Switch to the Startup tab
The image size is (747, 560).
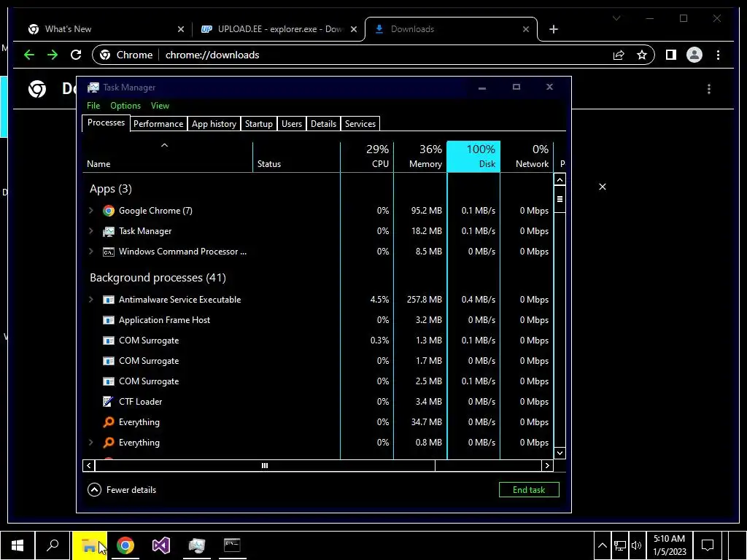coord(259,124)
